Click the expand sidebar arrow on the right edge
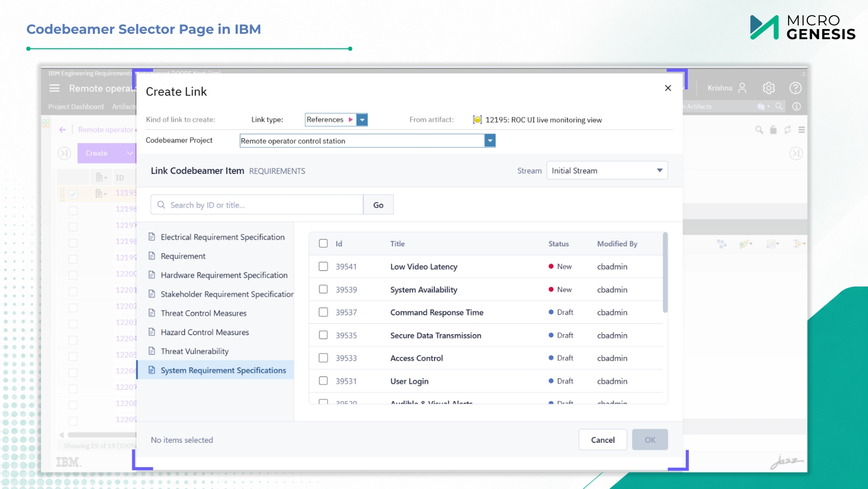 point(796,153)
